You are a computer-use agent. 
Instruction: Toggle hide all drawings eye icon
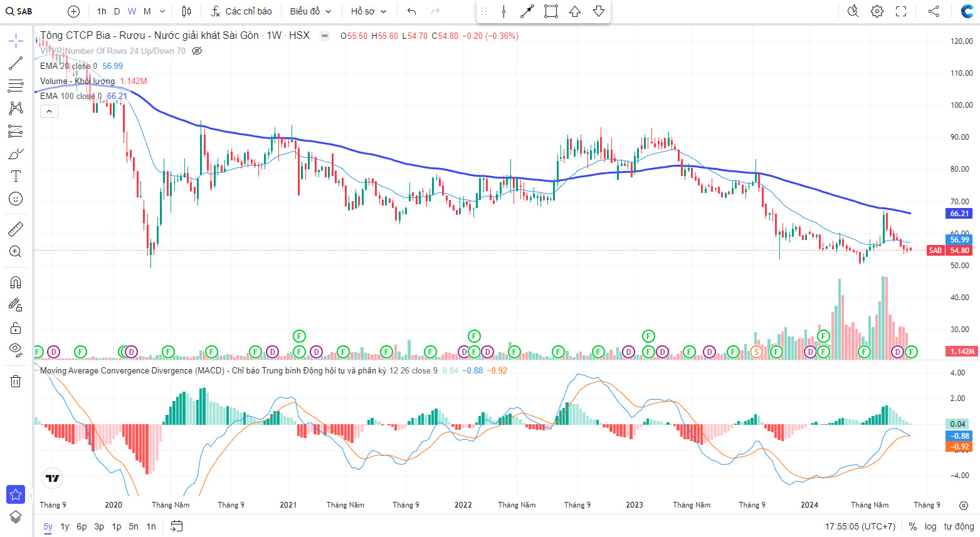[x=16, y=350]
